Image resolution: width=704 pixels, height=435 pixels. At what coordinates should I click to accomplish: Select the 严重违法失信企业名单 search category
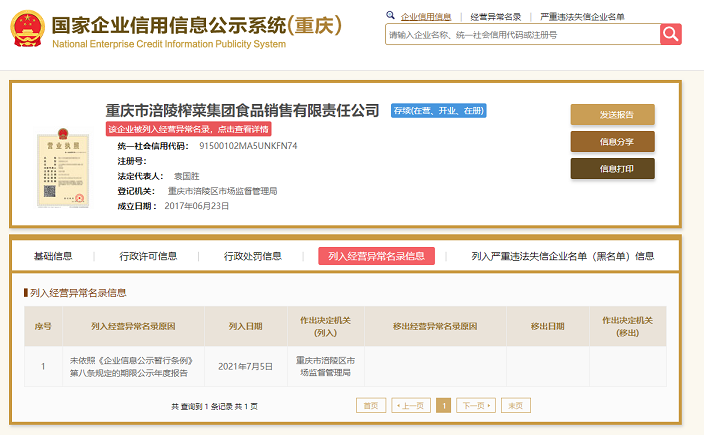click(x=582, y=17)
